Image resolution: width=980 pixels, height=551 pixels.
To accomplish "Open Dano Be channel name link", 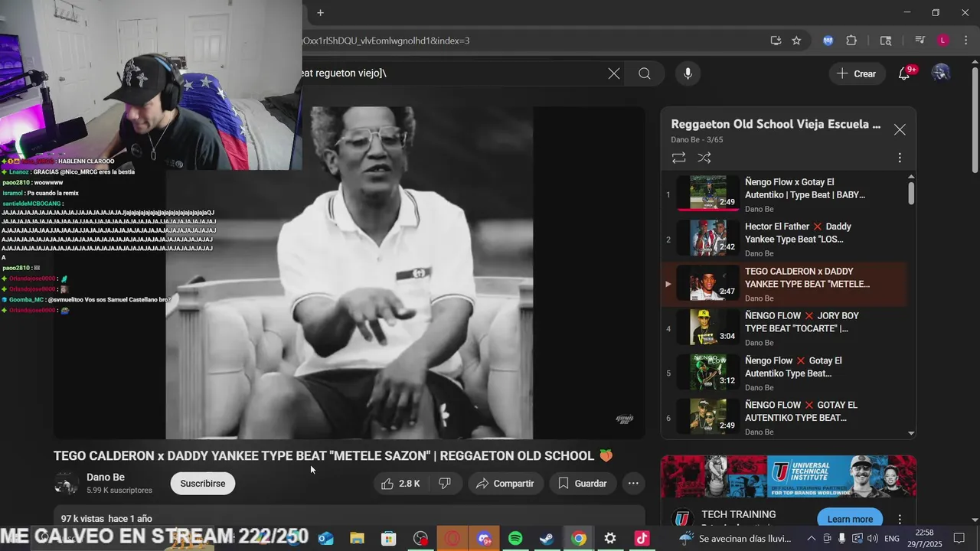I will click(x=106, y=478).
